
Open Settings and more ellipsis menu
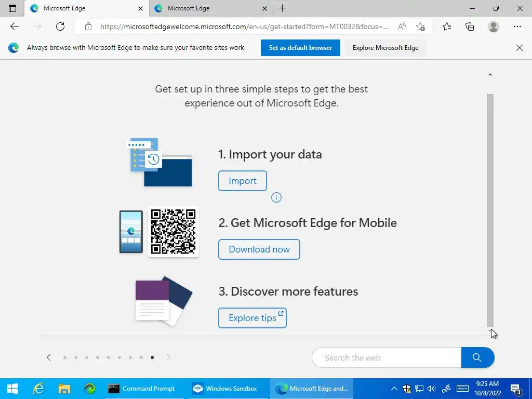click(517, 26)
